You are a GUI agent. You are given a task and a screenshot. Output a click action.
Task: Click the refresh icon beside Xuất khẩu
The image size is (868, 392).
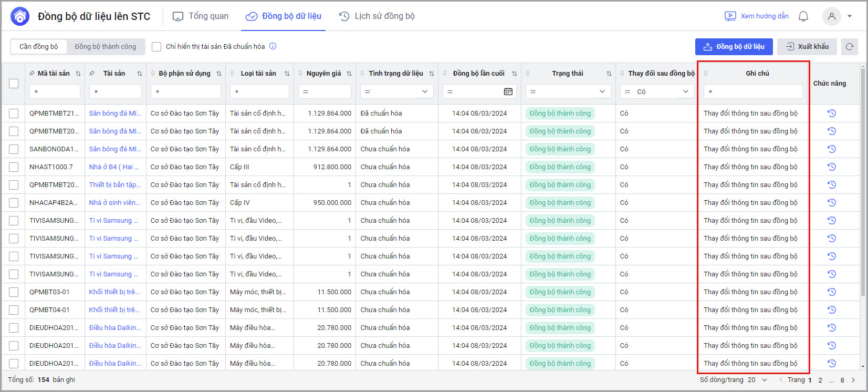point(849,47)
